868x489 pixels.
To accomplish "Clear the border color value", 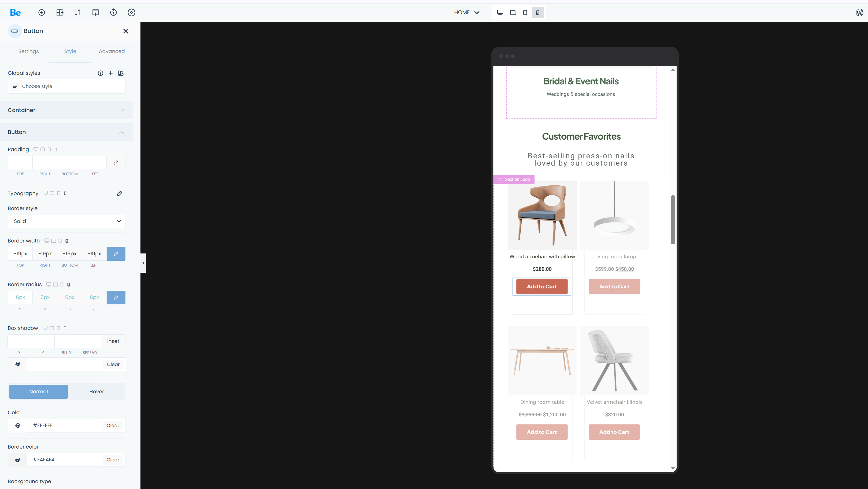I will (x=113, y=460).
